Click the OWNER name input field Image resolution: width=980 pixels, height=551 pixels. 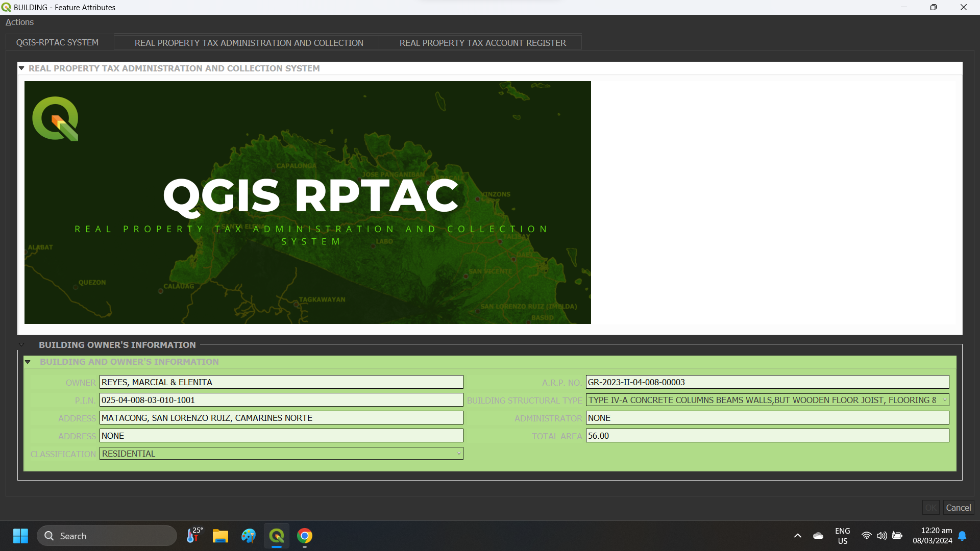(x=281, y=382)
